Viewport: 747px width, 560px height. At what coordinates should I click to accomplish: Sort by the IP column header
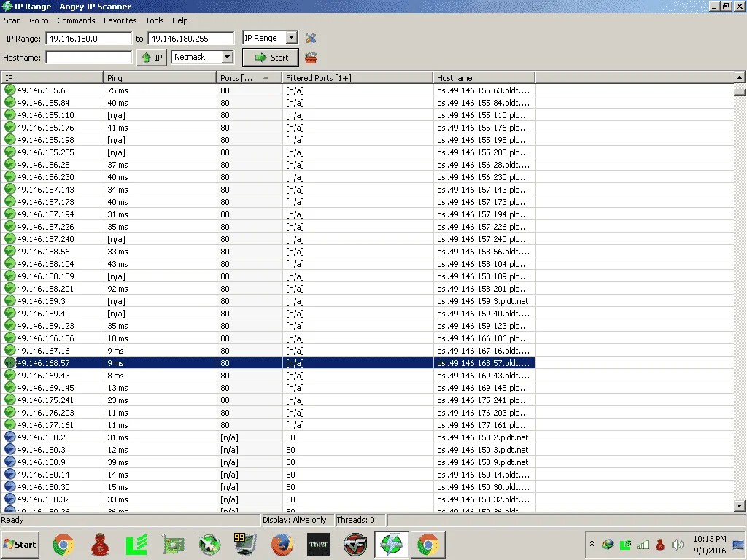52,77
